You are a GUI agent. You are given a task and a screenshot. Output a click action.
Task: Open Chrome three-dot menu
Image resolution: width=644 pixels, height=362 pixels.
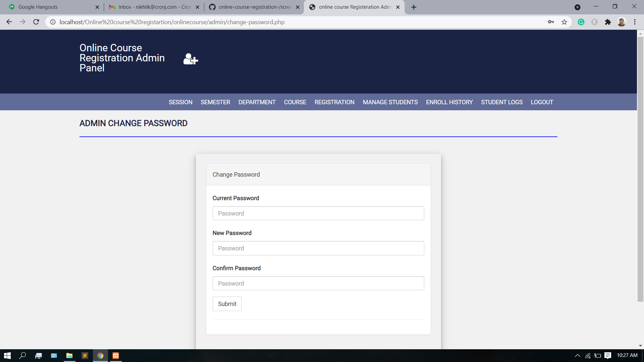[635, 22]
